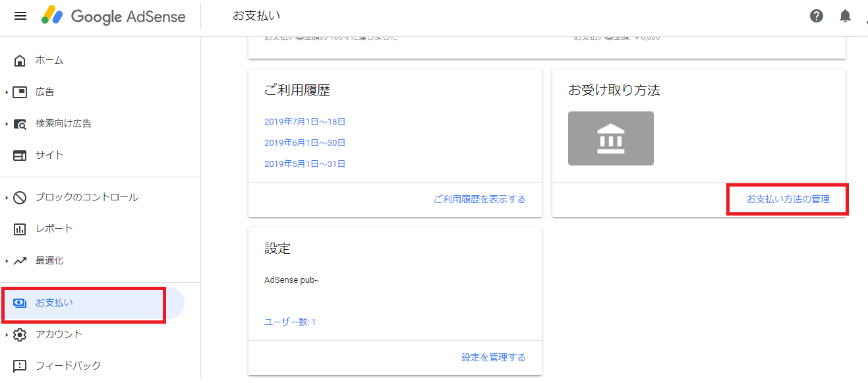Expand the 最適化 (optimization) section
This screenshot has width=868, height=383.
(7, 261)
